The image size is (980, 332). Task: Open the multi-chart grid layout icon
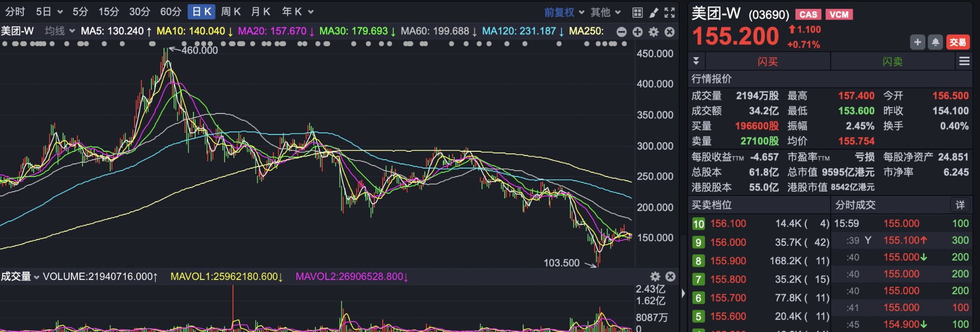(637, 12)
